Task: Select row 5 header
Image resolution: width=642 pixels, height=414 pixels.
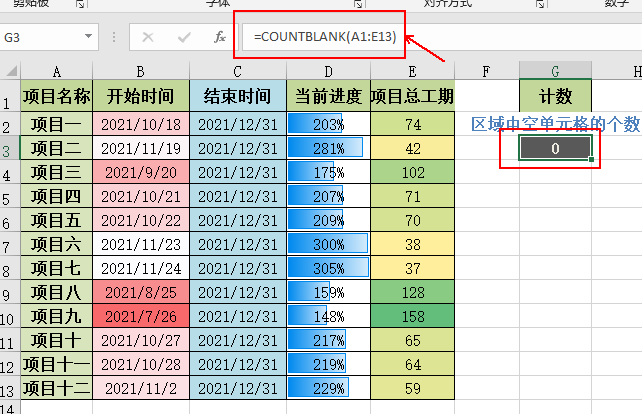Action: (x=10, y=196)
